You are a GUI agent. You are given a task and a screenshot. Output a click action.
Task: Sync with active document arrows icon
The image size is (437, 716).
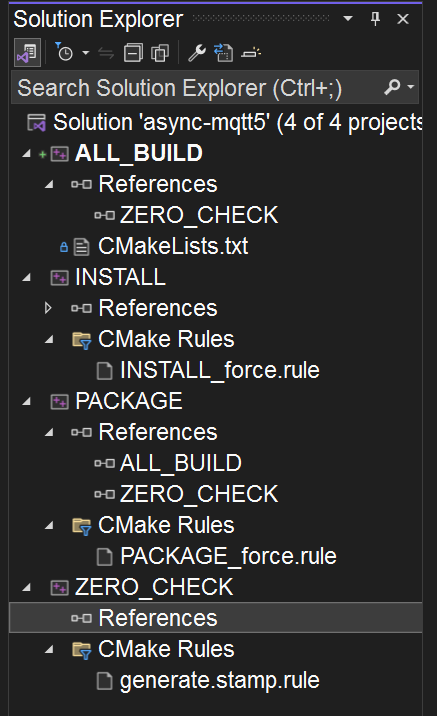tap(106, 53)
